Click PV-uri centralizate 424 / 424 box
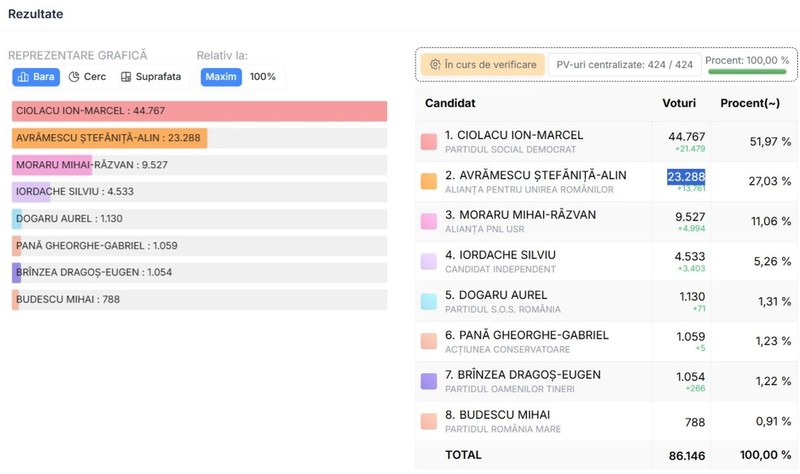The image size is (800, 474). click(x=624, y=65)
